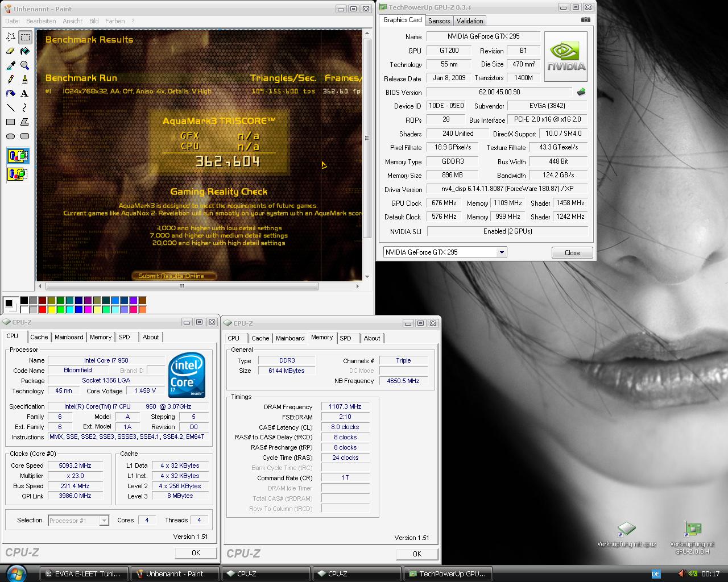This screenshot has height=582, width=728.
Task: Select the rectangular Select tool in Paint
Action: point(25,38)
